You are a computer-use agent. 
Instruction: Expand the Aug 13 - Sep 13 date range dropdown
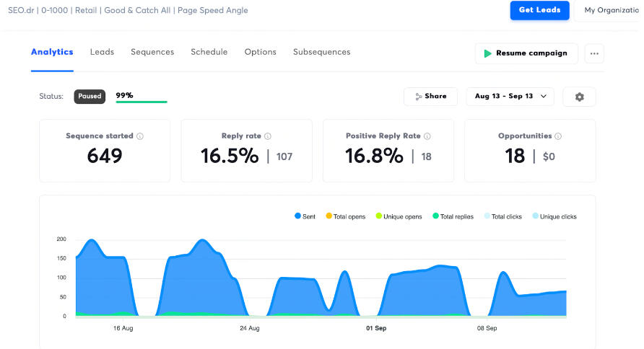510,96
